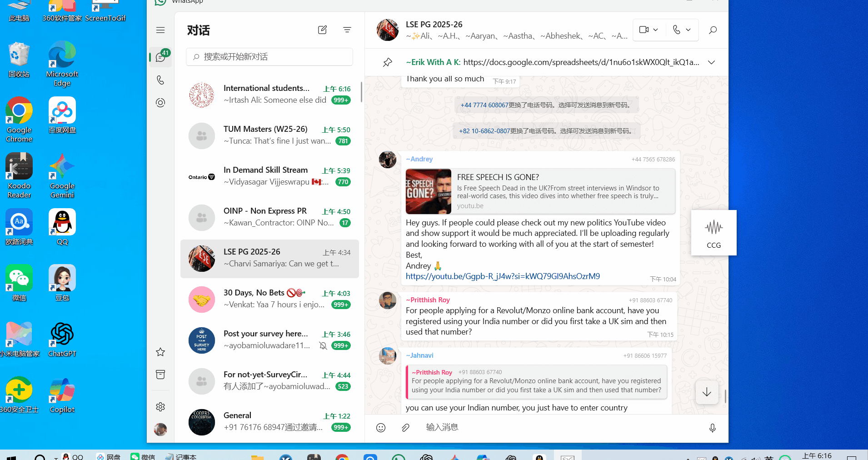Open LSE PG 2025-26 group info header

coord(502,30)
